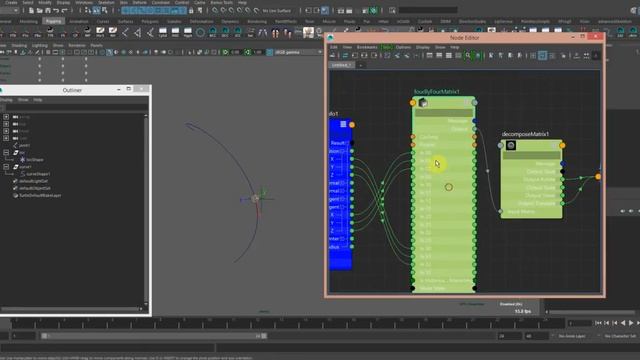
Task: Set nodes to custom view mode icon
Action: 458,56
